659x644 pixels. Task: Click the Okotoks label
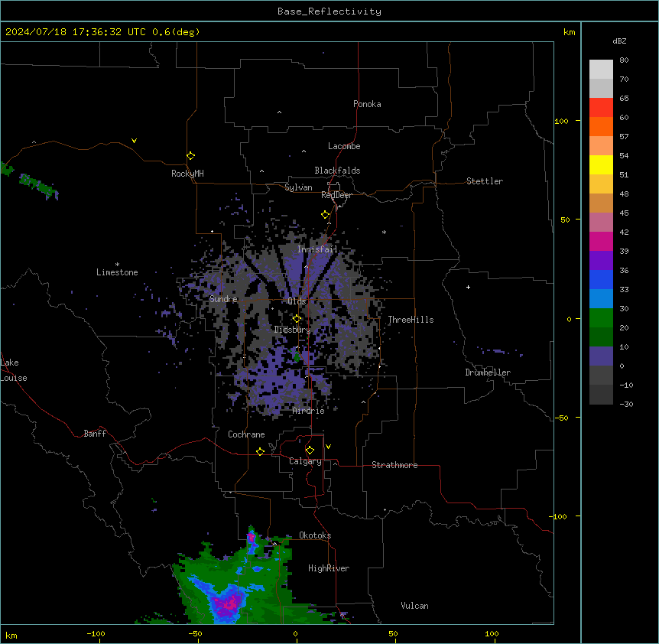[x=315, y=535]
